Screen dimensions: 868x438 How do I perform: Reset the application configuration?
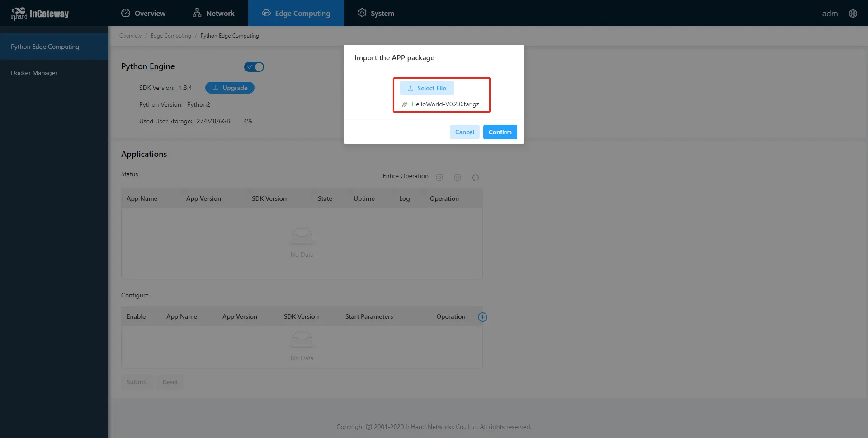[170, 382]
